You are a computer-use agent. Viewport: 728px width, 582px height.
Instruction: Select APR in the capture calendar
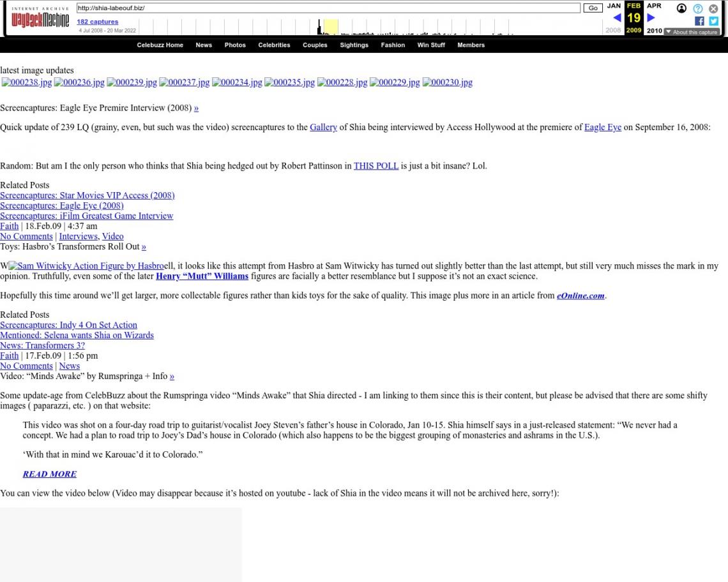pos(654,6)
